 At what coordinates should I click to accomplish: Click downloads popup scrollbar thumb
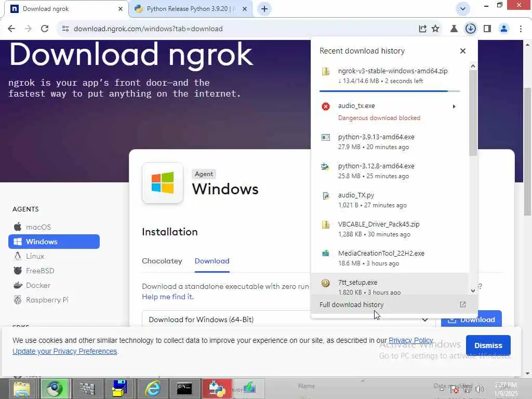pyautogui.click(x=473, y=113)
